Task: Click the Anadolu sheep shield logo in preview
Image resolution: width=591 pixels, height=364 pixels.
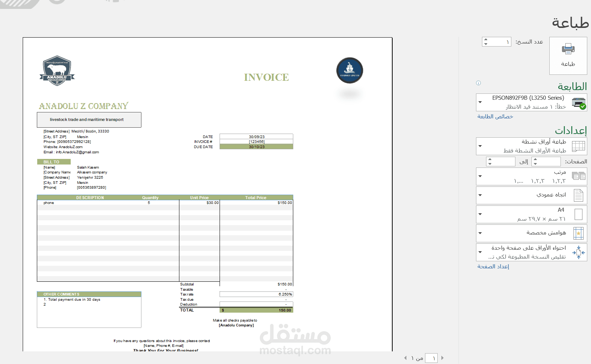Action: point(57,71)
